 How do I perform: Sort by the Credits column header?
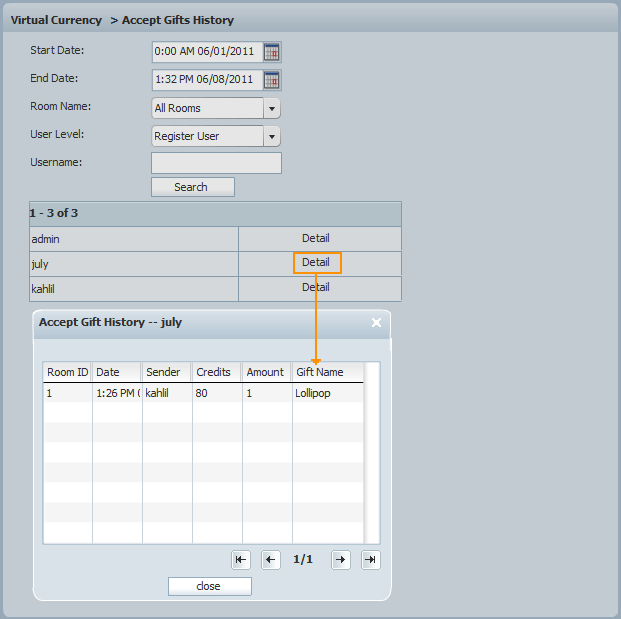[x=216, y=372]
